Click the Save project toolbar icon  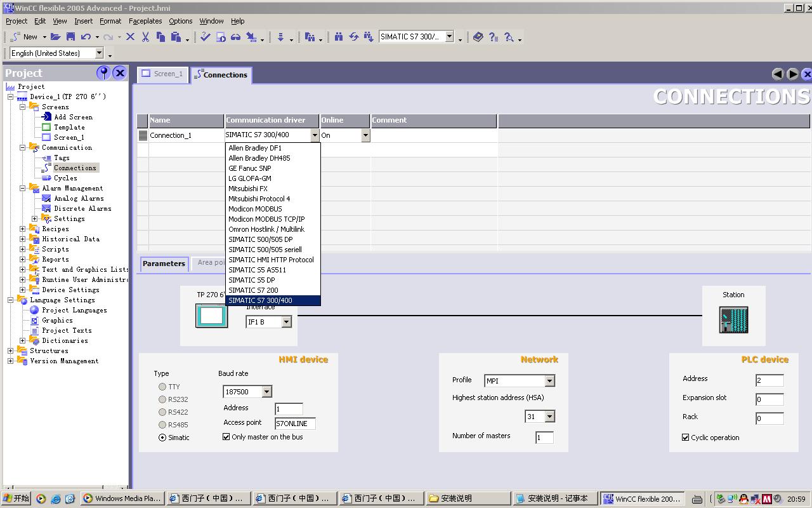tap(70, 37)
